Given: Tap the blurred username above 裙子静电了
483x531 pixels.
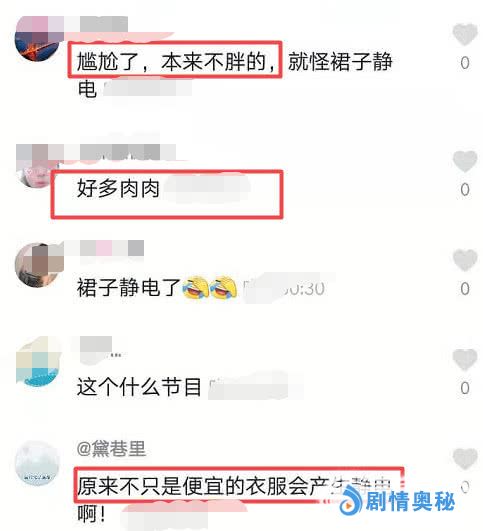Looking at the screenshot, I should 104,248.
